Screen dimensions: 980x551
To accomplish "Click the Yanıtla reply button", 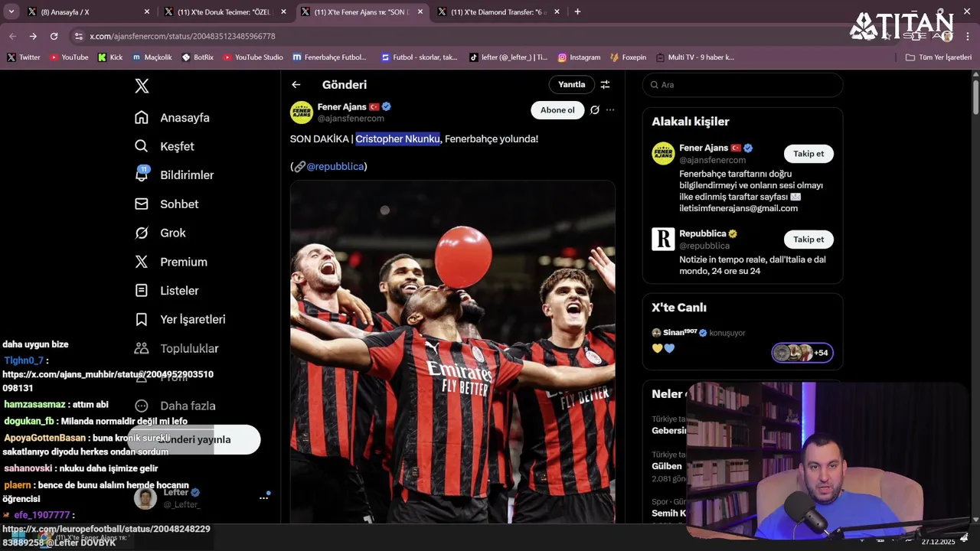I will point(571,85).
